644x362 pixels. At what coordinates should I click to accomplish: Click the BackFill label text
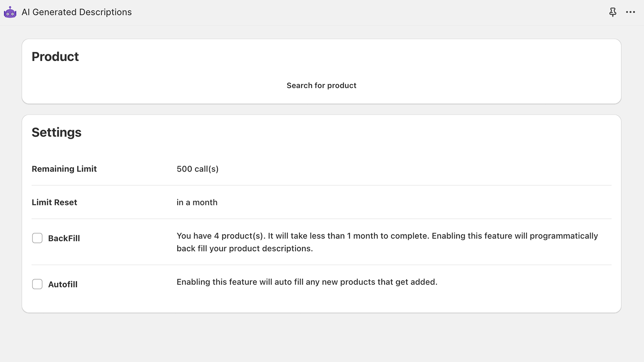click(64, 238)
